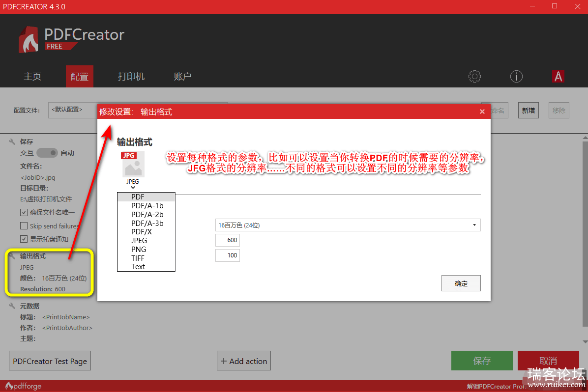
Task: Select PDF/A-1b in the format list
Action: pos(146,206)
